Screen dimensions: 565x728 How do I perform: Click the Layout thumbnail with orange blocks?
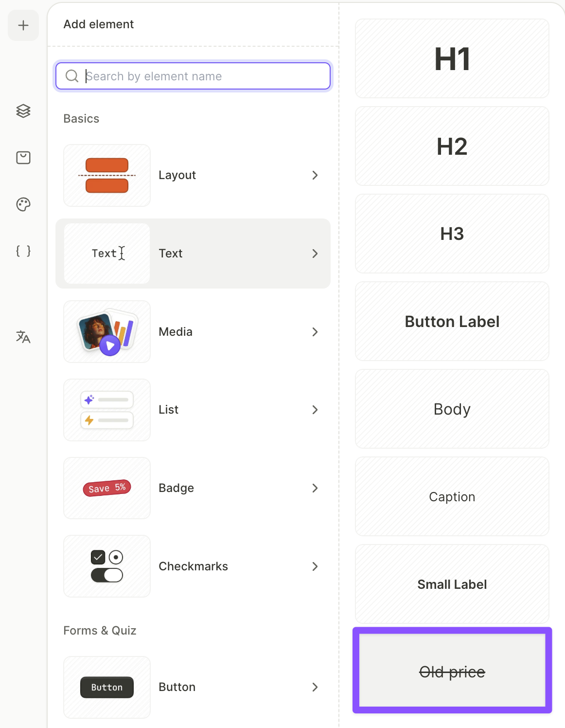click(x=107, y=175)
